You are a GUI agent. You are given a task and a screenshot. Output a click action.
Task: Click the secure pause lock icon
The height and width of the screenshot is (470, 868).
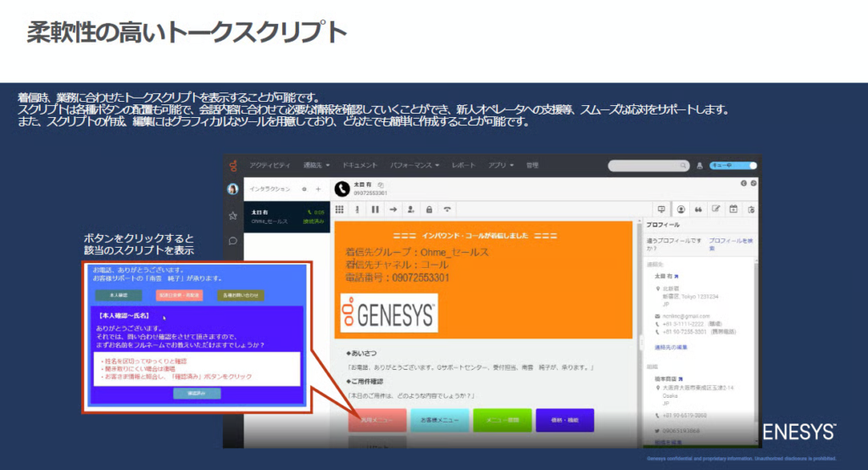(429, 209)
